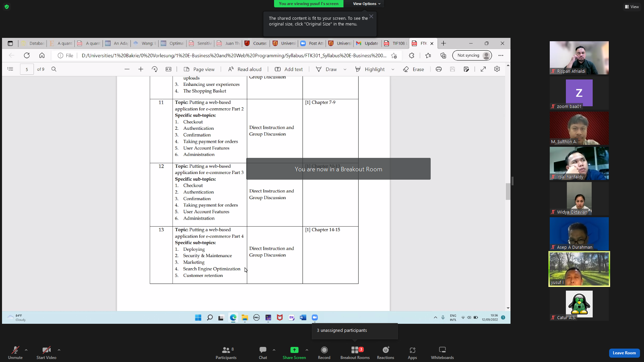644x362 pixels.
Task: Open the Page view option
Action: [x=199, y=69]
